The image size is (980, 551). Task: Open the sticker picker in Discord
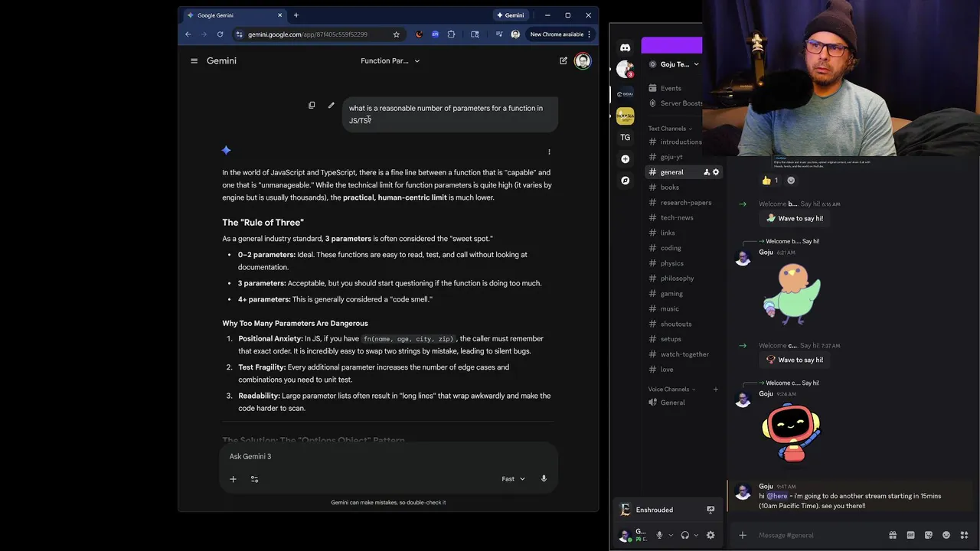[x=928, y=535]
